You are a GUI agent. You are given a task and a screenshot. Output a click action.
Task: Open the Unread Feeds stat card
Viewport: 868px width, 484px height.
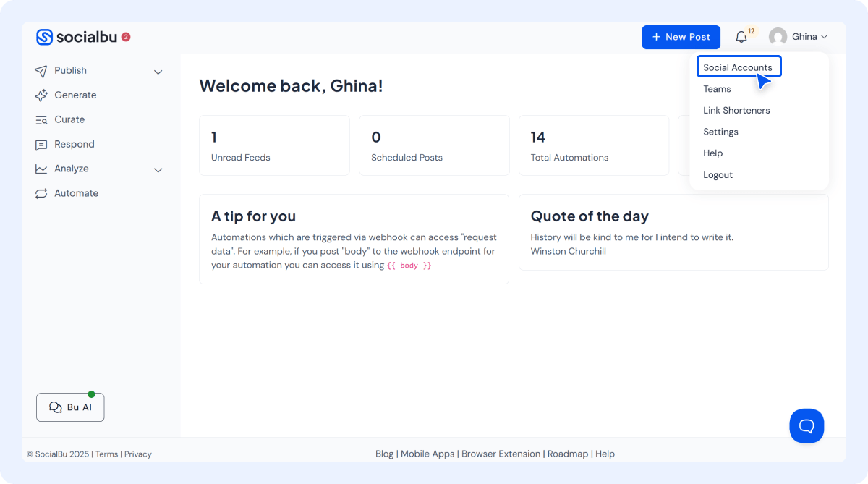pos(274,145)
